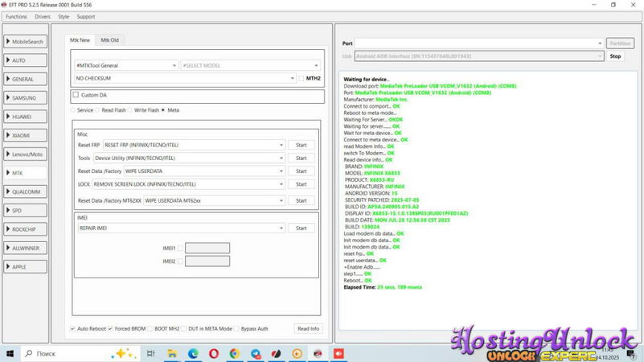Click the Task View taskbar icon
Viewport: 644px width, 362px height.
coord(150,353)
